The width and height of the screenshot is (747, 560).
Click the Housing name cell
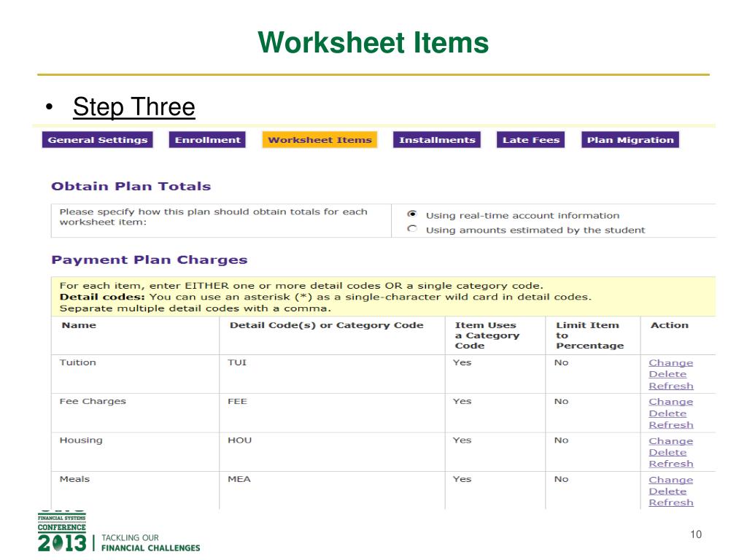click(x=135, y=452)
